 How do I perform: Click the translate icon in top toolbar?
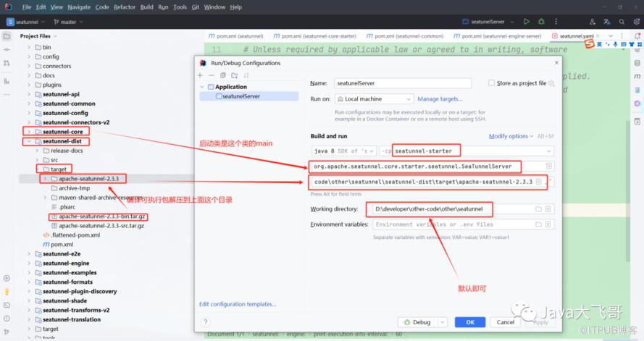(607, 22)
